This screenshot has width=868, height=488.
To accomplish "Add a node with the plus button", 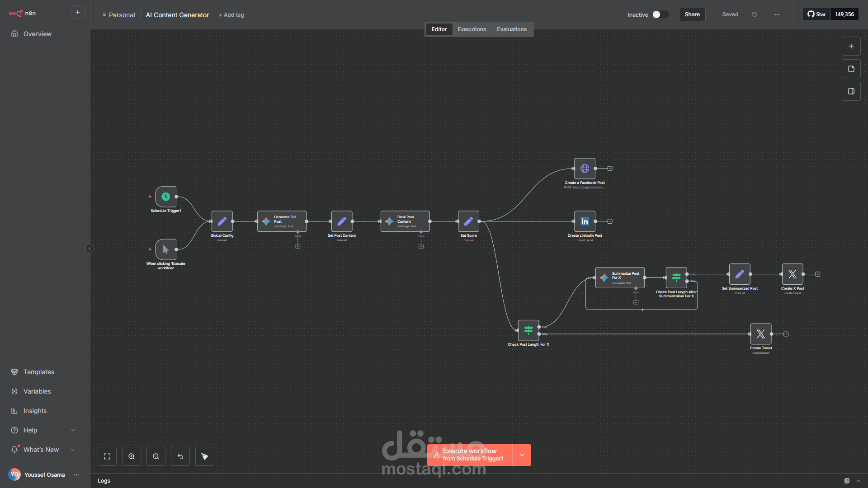I will coord(851,46).
